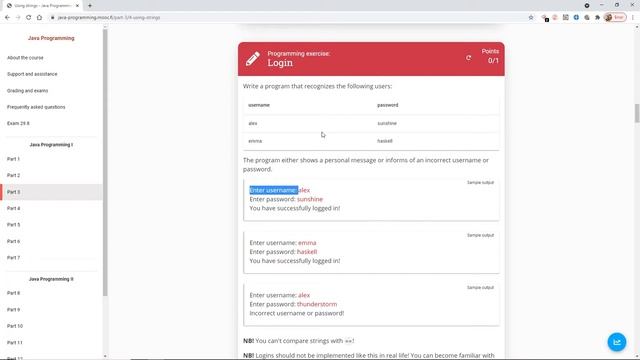Bookmark this page with the star icon
Screen dimensions: 640x360
point(531,18)
